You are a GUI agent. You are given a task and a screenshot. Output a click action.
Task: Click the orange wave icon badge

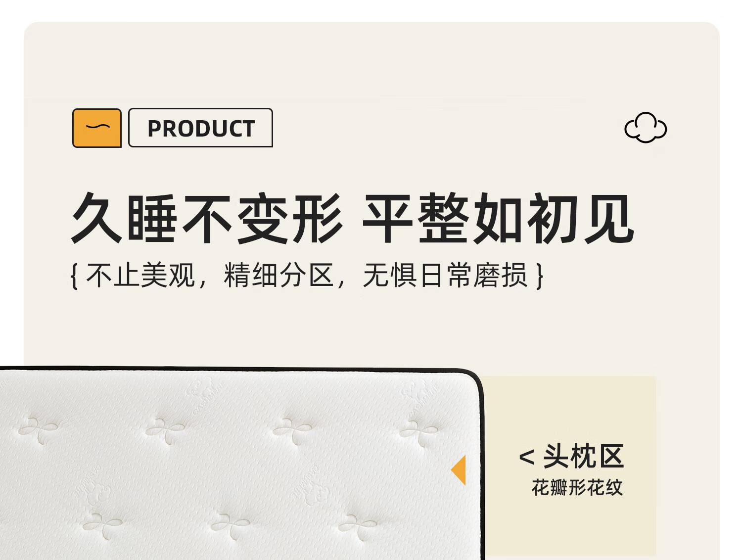coord(97,128)
